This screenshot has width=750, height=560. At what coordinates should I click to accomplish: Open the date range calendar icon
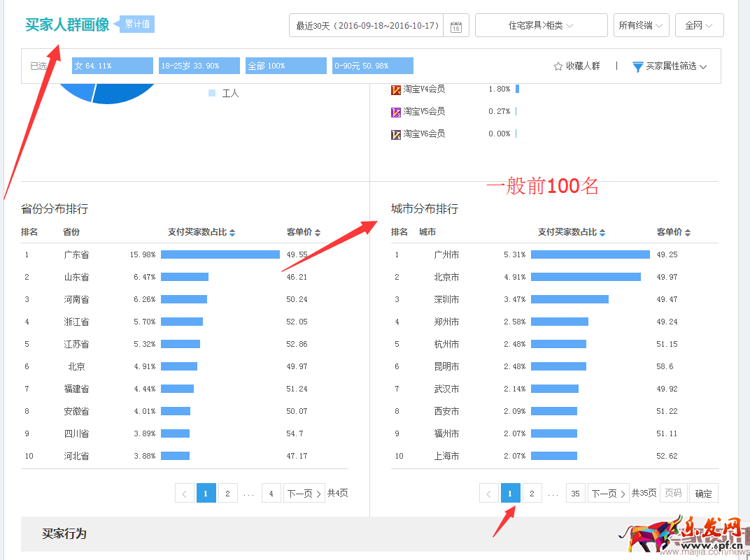click(x=456, y=26)
